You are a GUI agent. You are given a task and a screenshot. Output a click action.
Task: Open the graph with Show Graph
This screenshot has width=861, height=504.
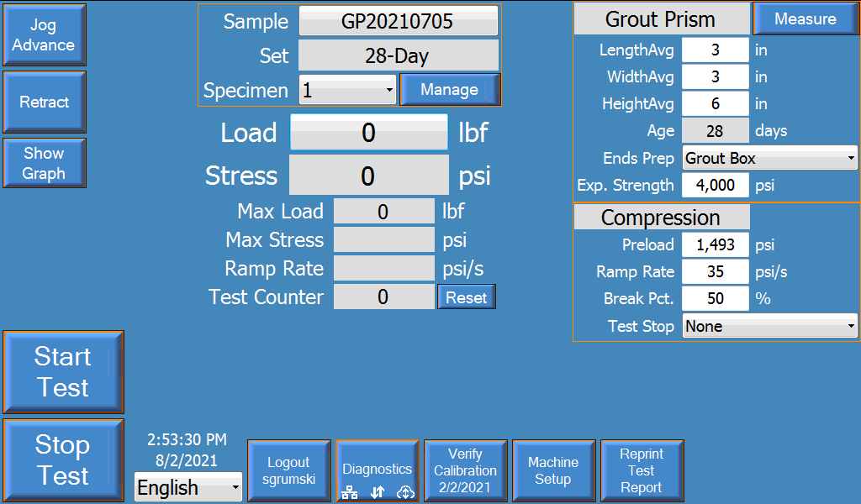point(45,163)
